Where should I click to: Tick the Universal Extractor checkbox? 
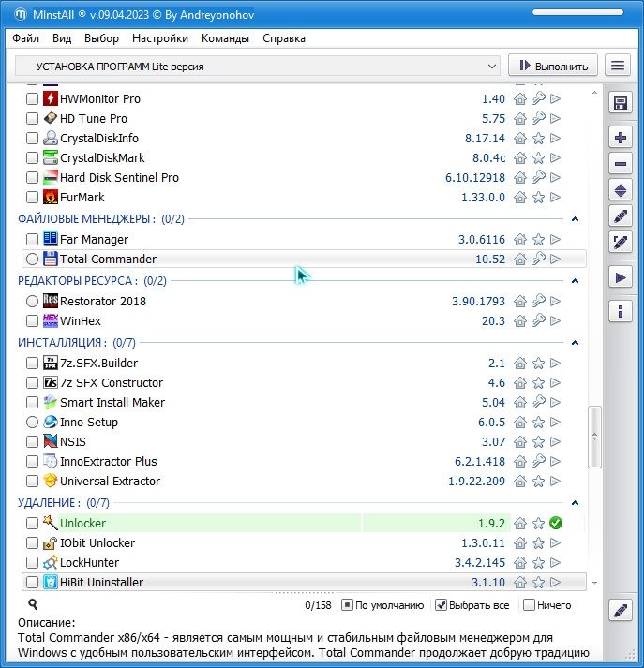click(32, 481)
